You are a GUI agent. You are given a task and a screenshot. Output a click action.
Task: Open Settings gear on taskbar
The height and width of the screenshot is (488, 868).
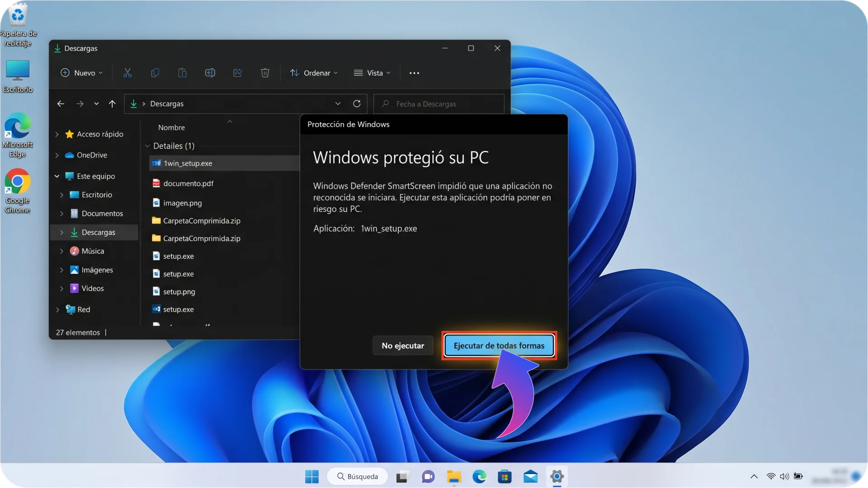557,476
